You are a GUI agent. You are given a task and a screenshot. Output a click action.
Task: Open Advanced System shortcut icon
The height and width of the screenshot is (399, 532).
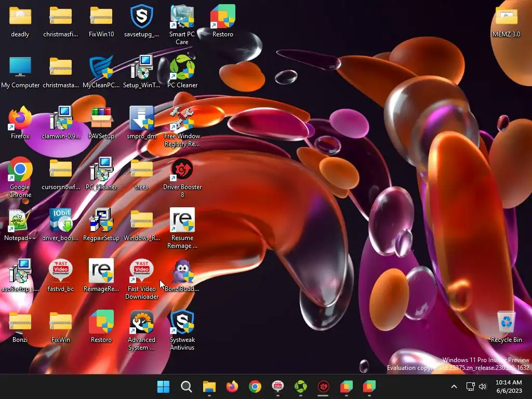coord(141,321)
